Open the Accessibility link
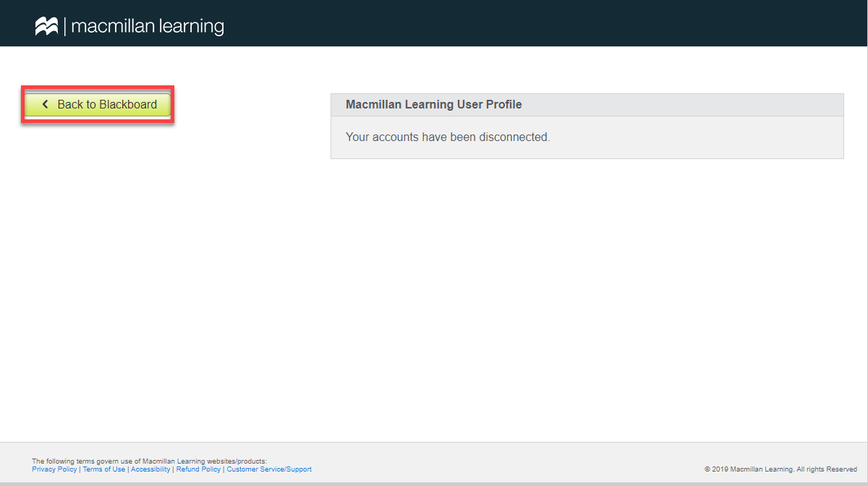This screenshot has height=486, width=868. tap(150, 469)
